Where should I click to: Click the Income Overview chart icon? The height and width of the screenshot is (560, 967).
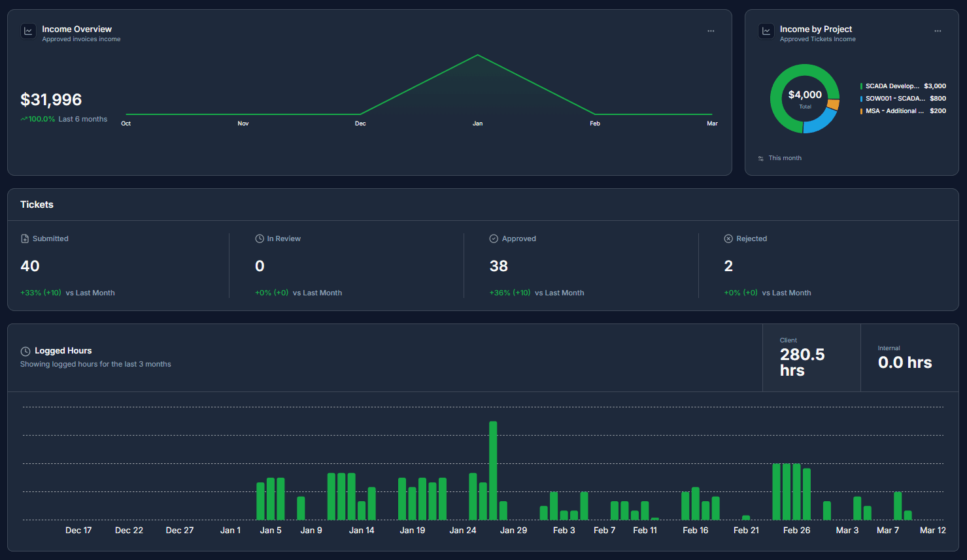(28, 31)
